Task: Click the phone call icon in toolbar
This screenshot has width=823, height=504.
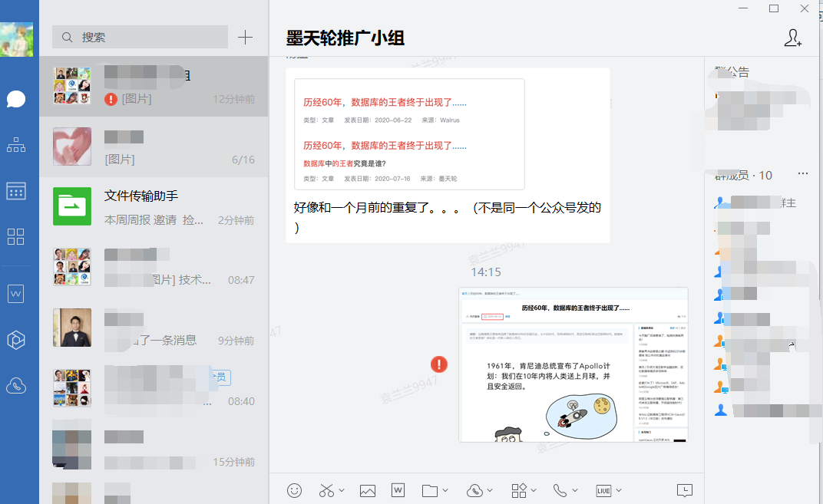Action: pos(560,491)
